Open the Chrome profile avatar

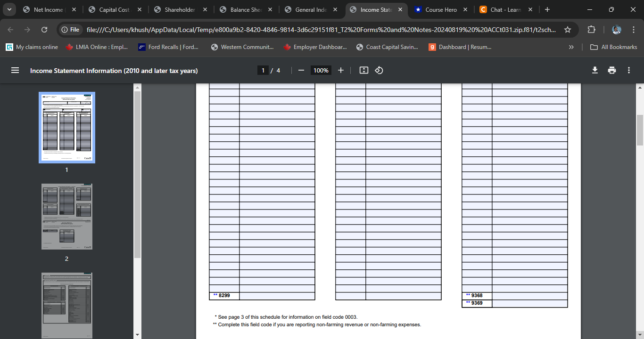tap(616, 29)
